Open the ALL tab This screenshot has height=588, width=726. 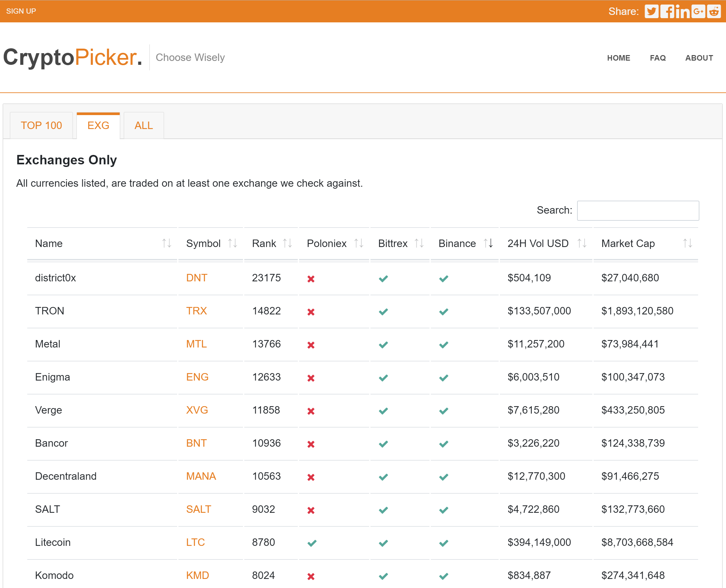coord(143,125)
